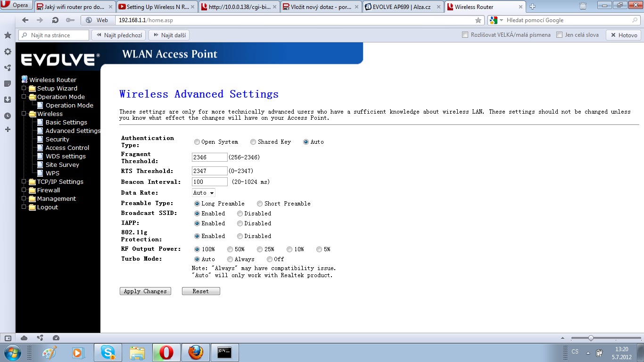This screenshot has height=362, width=644.
Task: Click the password manager key icon
Action: [70, 20]
